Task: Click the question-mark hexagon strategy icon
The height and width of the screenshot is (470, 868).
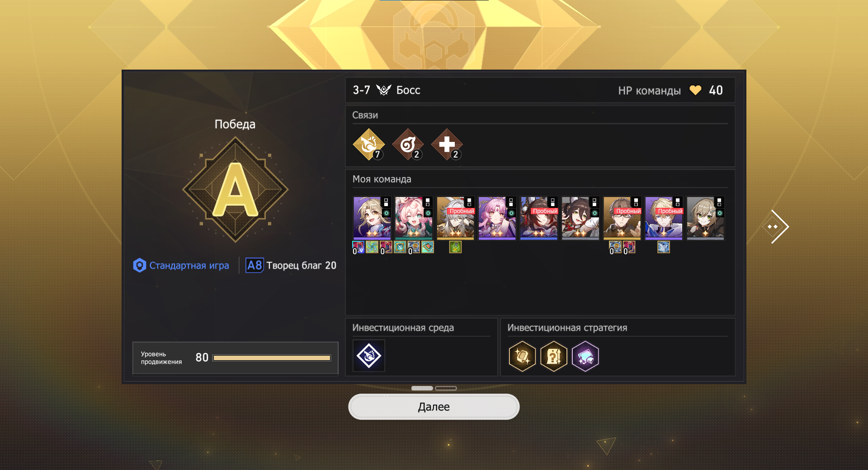Action: [x=554, y=356]
